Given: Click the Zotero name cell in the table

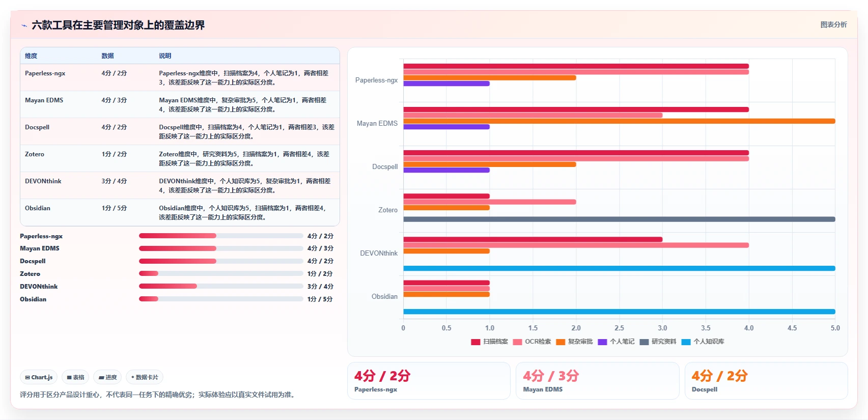Looking at the screenshot, I should click(x=35, y=154).
